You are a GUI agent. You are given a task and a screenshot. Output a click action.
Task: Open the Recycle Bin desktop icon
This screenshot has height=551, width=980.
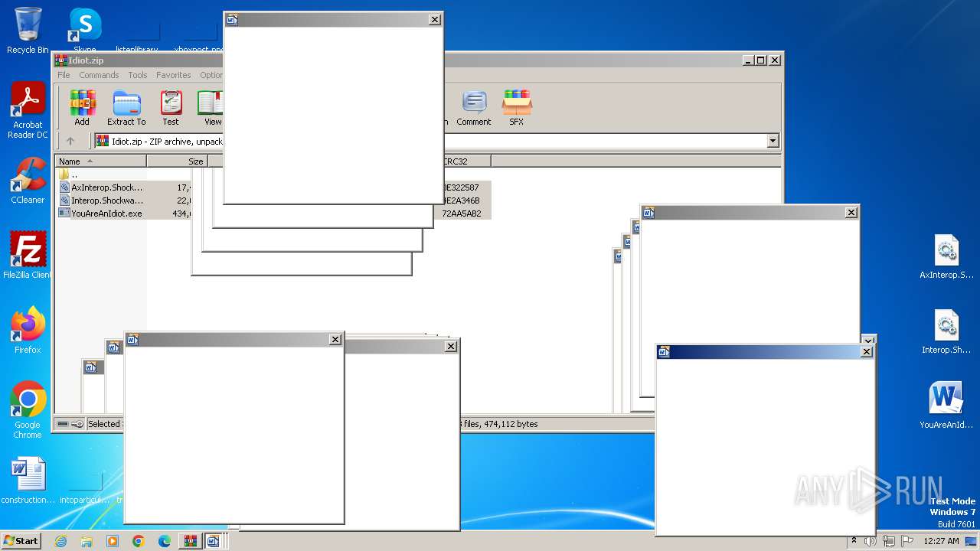click(x=28, y=31)
